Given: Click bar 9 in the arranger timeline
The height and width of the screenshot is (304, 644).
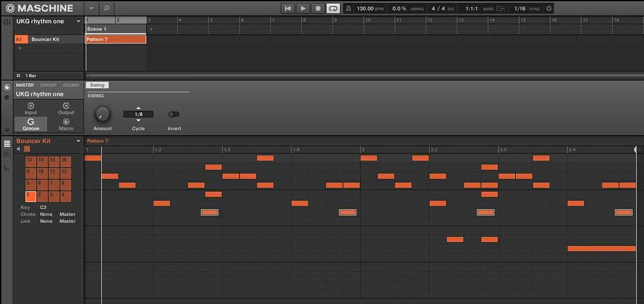Looking at the screenshot, I should 336,20.
